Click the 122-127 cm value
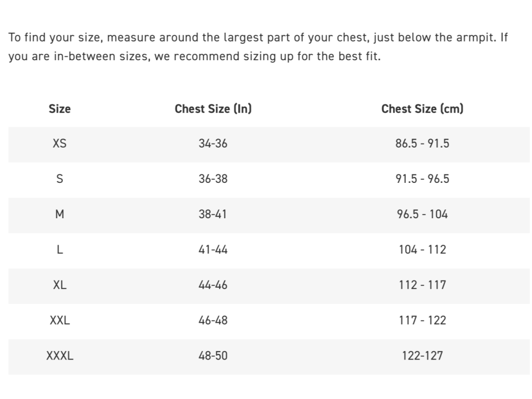This screenshot has height=399, width=532. 422,356
